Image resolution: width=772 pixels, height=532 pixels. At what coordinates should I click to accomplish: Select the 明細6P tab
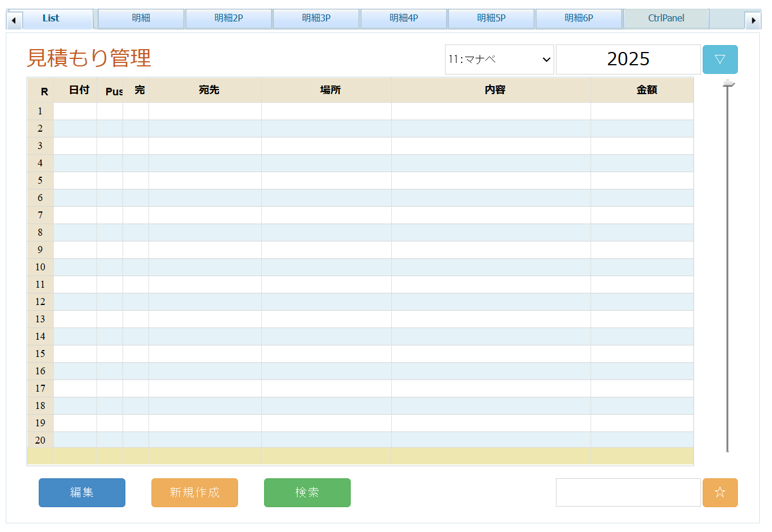pyautogui.click(x=578, y=18)
